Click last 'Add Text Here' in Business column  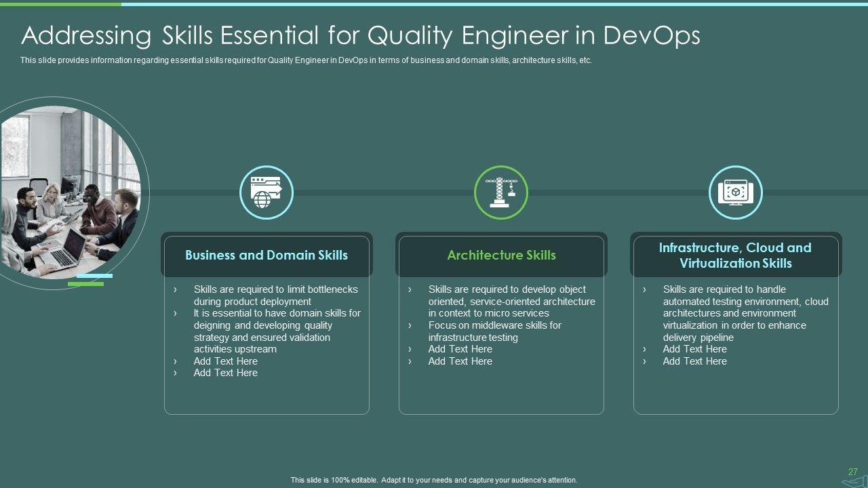coord(225,373)
